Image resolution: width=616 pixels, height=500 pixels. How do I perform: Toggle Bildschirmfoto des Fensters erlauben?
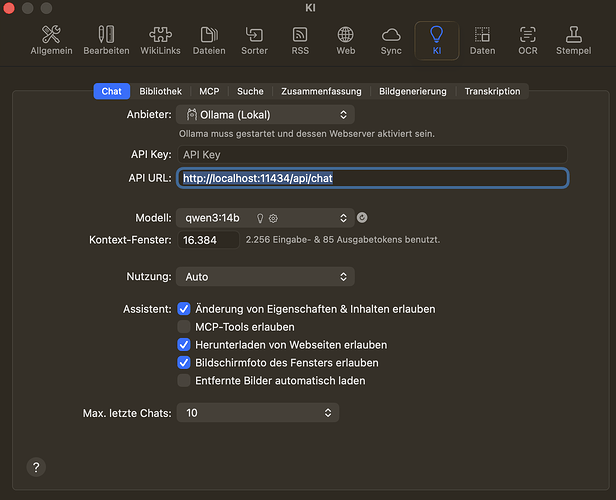click(184, 363)
